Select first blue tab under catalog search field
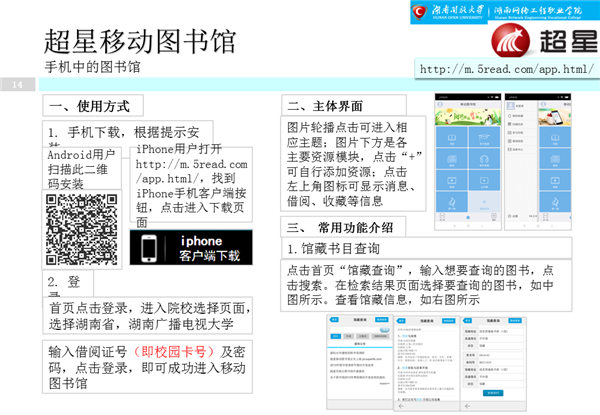The image size is (600, 415). pyautogui.click(x=336, y=336)
